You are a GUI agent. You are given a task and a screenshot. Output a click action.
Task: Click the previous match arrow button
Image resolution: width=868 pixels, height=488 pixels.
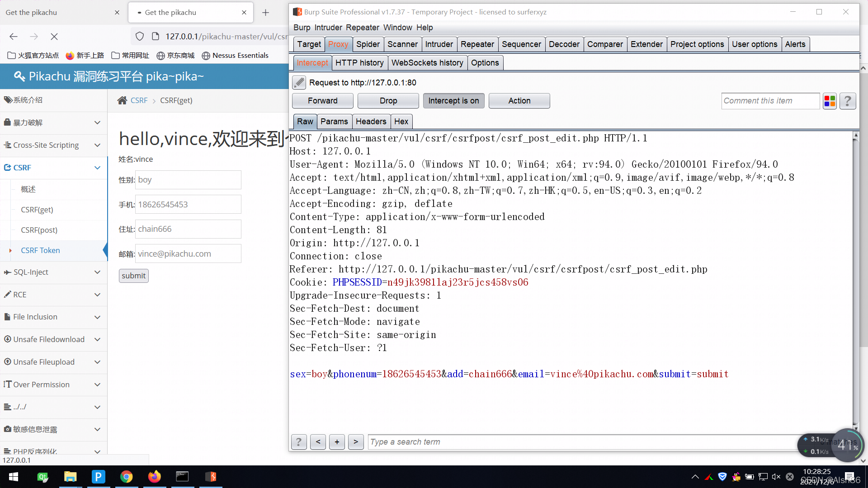pos(318,442)
